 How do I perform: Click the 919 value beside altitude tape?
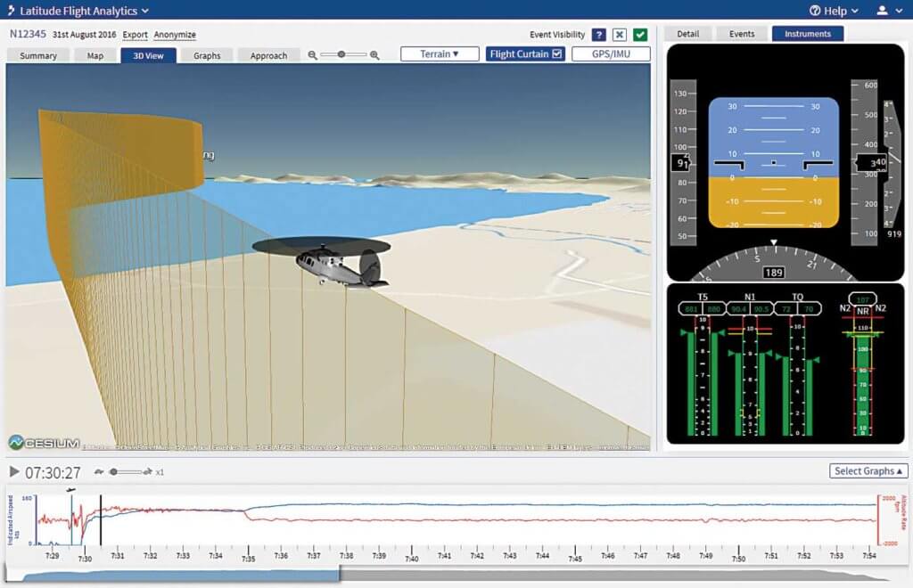893,233
